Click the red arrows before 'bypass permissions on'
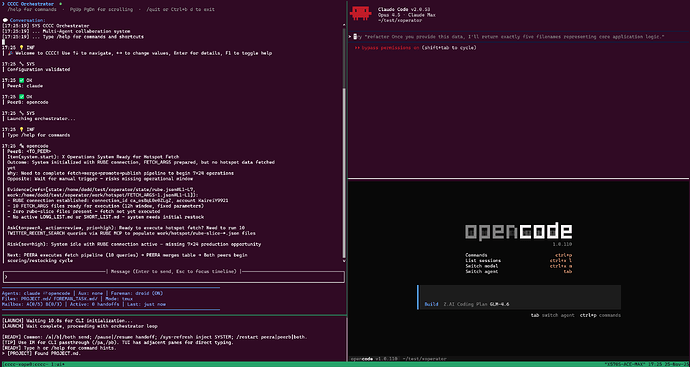 pos(357,48)
